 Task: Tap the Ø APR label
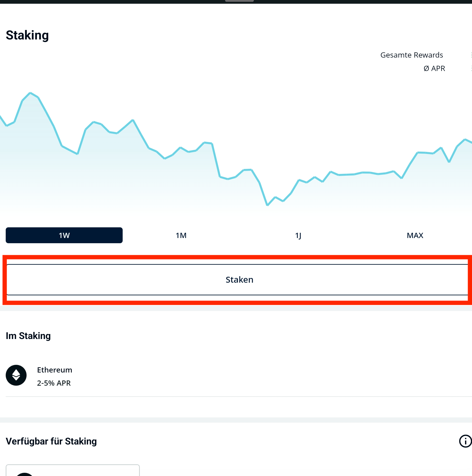click(x=434, y=68)
